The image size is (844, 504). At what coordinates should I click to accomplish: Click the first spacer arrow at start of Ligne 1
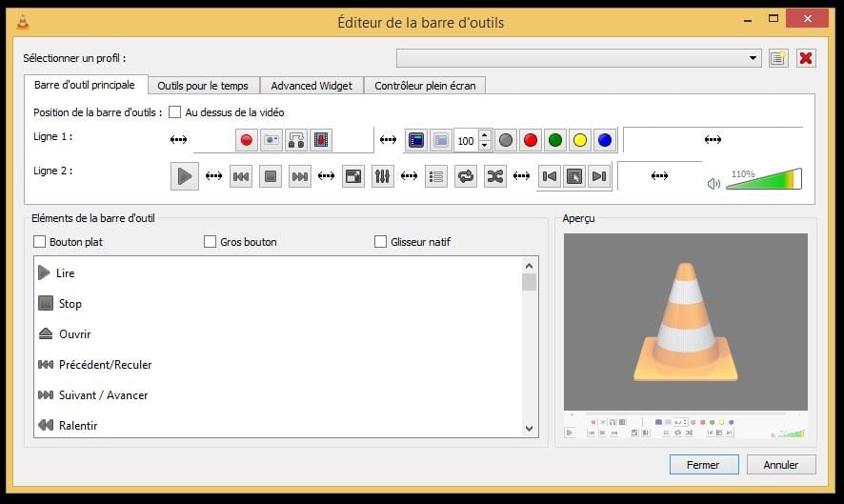click(x=179, y=140)
